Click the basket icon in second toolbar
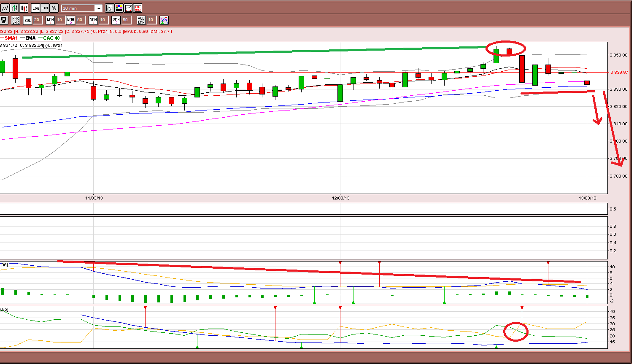634x364 pixels. click(x=4, y=20)
